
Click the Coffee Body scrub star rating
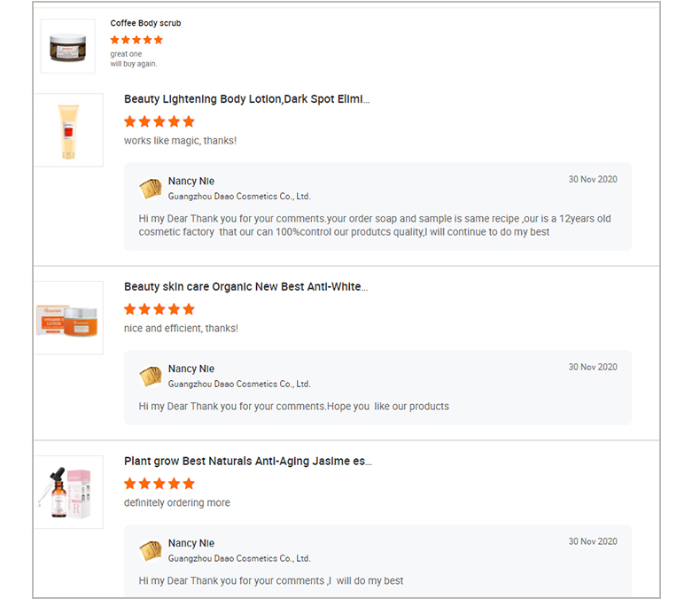point(136,40)
